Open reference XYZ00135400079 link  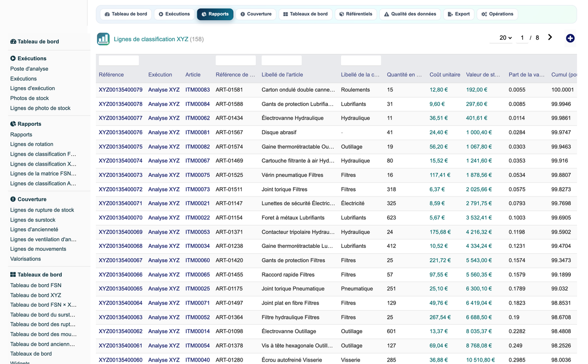121,90
